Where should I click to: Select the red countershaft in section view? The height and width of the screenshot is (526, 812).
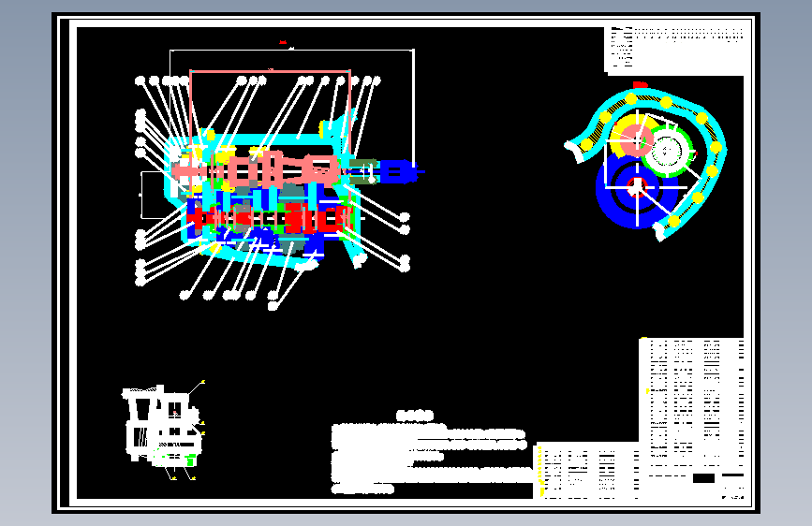pos(270,219)
